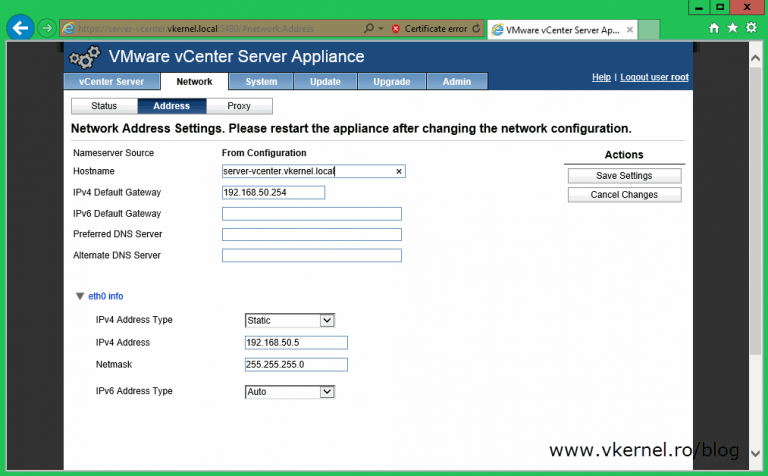
Task: Maximize the browser window
Action: tap(720, 7)
